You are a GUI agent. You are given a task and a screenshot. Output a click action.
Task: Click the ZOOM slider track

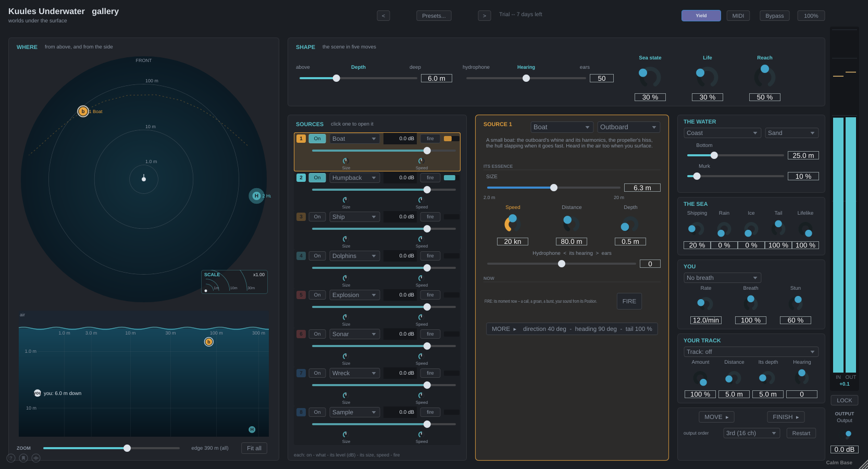coord(111,448)
